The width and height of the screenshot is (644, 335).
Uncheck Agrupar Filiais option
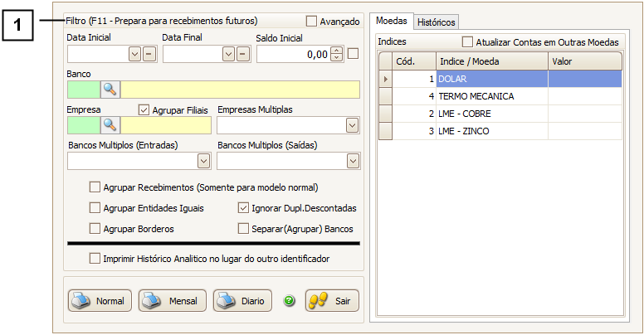(144, 109)
